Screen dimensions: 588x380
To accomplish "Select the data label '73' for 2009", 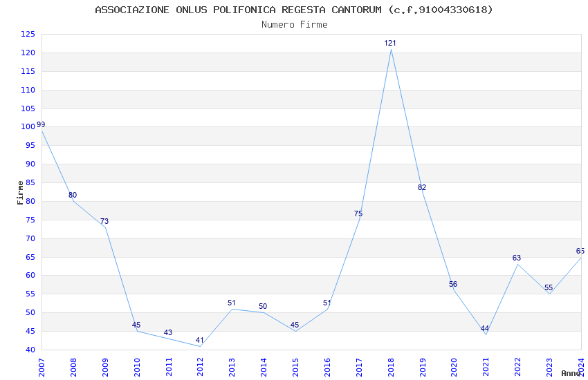I will 104,221.
